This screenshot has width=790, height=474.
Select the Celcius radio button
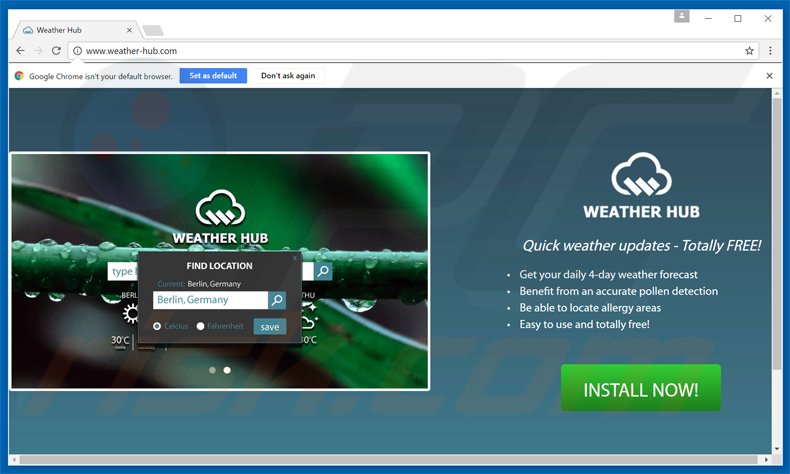click(x=157, y=326)
